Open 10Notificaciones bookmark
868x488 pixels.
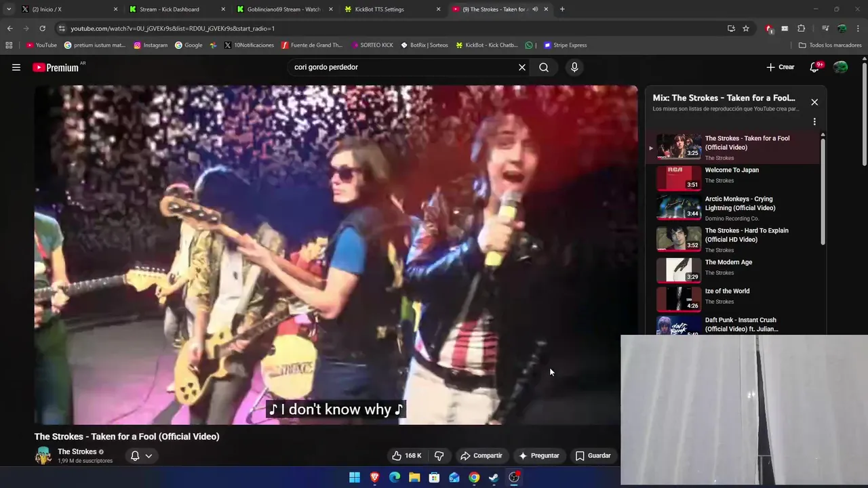pos(249,45)
